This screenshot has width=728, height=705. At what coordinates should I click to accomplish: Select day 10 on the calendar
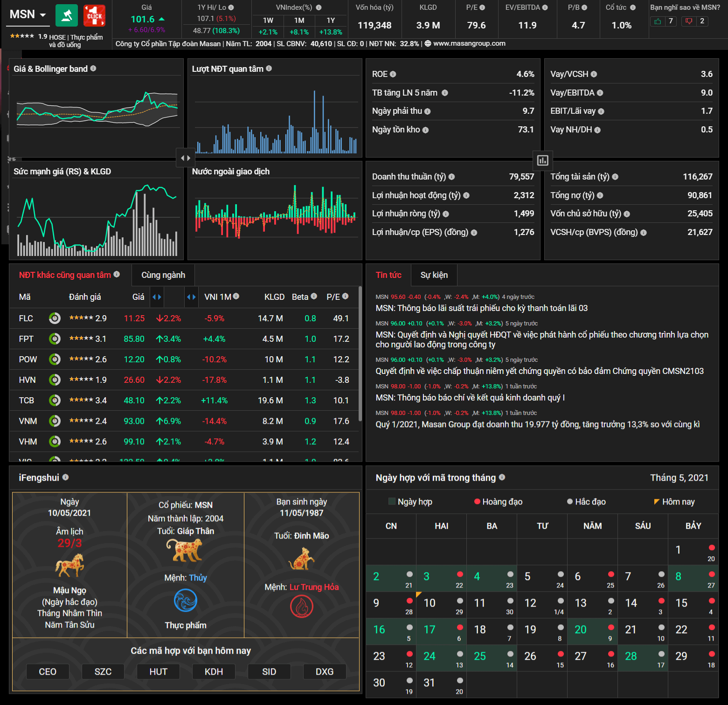point(441,604)
